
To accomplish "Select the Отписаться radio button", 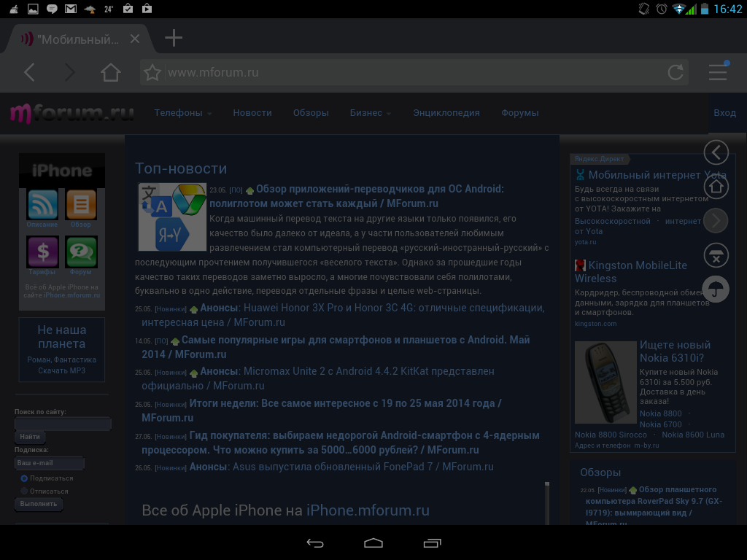I will click(x=24, y=491).
